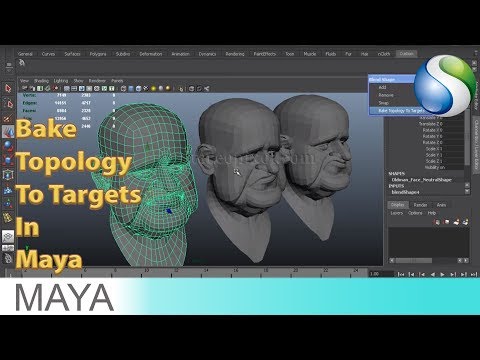The width and height of the screenshot is (480, 360).
Task: Click the isolate select panel icon
Action: pyautogui.click(x=181, y=89)
